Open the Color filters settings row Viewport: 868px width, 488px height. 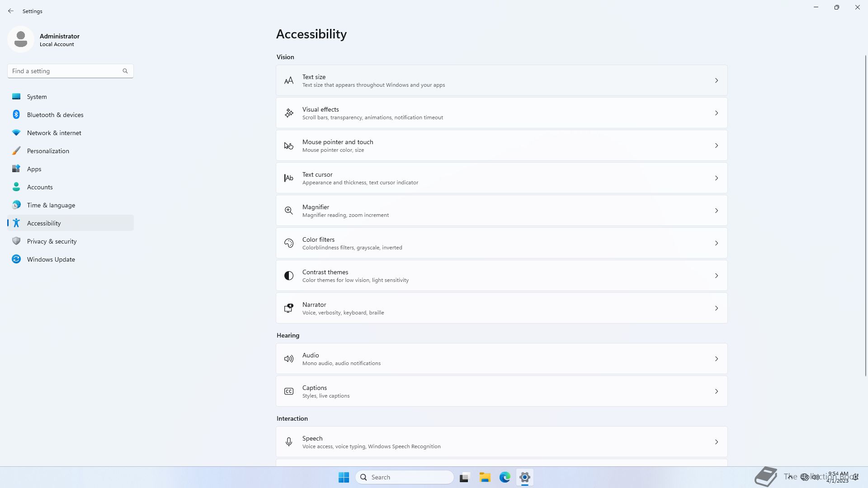(502, 243)
